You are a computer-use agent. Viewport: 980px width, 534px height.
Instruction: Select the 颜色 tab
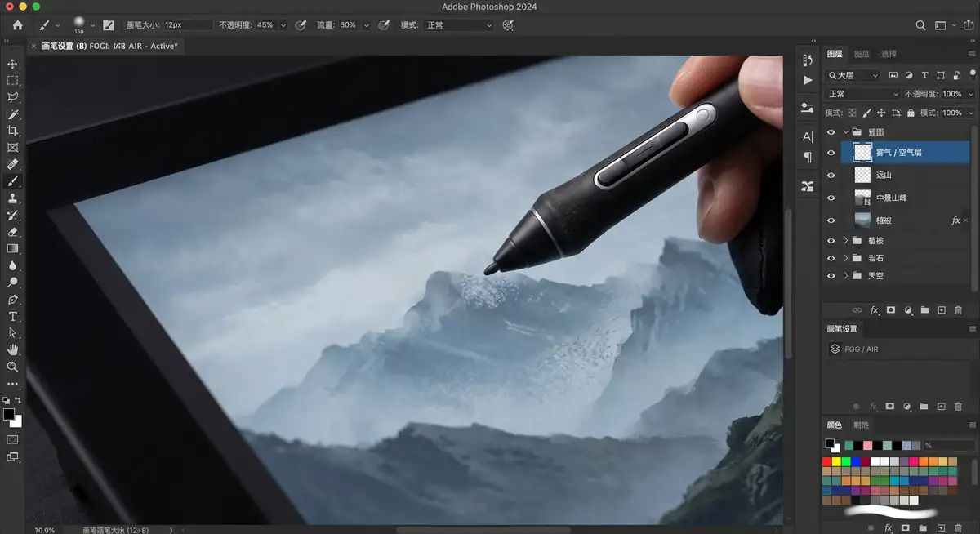(834, 425)
